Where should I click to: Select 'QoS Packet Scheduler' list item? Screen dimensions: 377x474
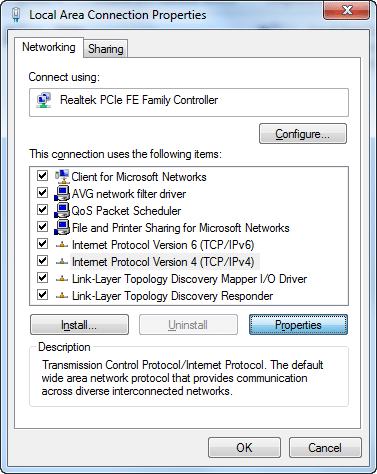(x=126, y=211)
